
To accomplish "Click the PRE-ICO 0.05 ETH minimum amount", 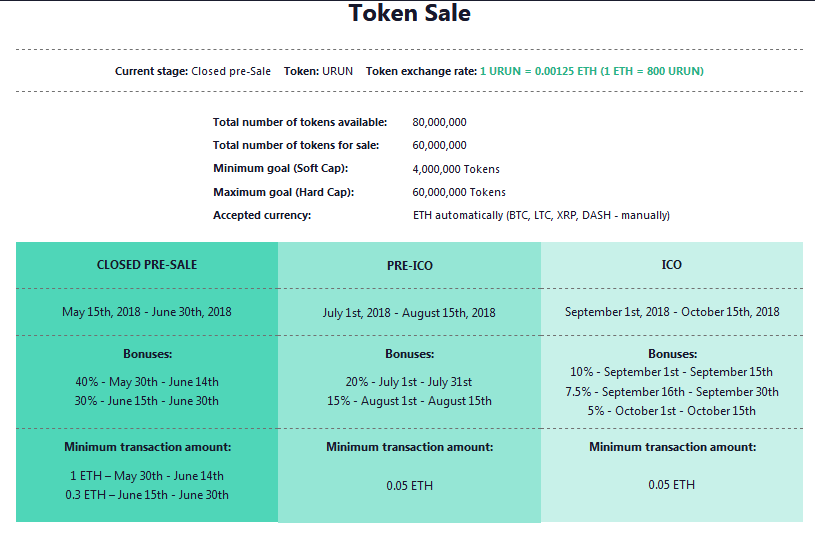I will (409, 486).
